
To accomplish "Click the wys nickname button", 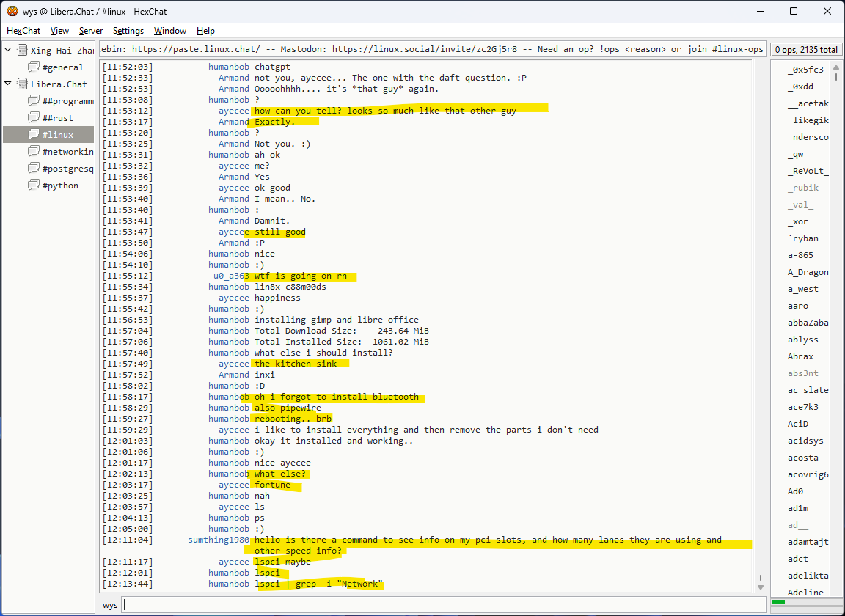I will (x=110, y=605).
